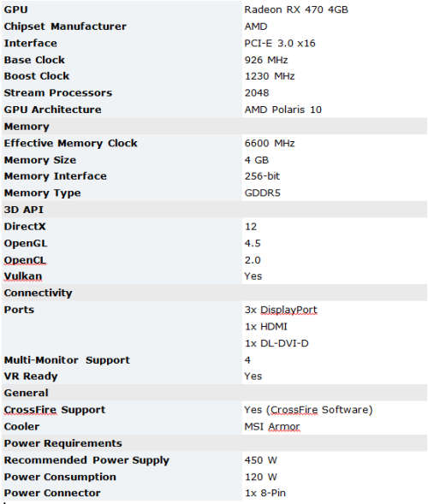Screen dimensions: 428x504
Task: Click the underlined OpenCL label
Action: (x=25, y=260)
